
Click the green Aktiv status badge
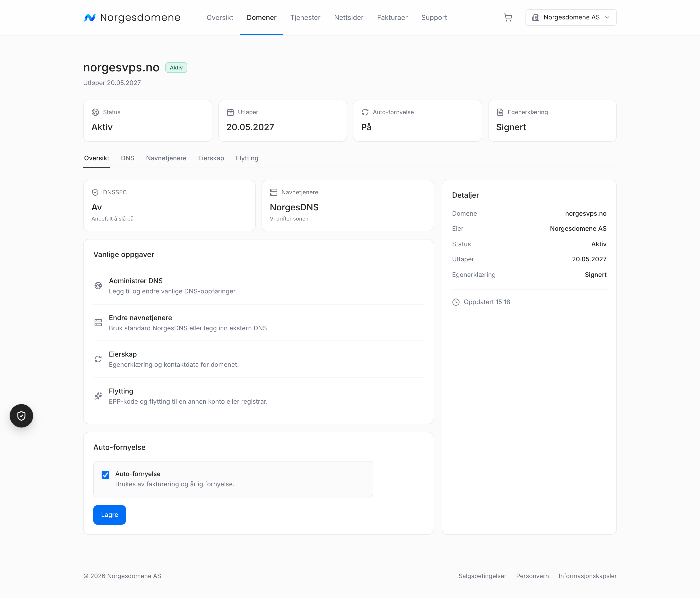pos(176,68)
